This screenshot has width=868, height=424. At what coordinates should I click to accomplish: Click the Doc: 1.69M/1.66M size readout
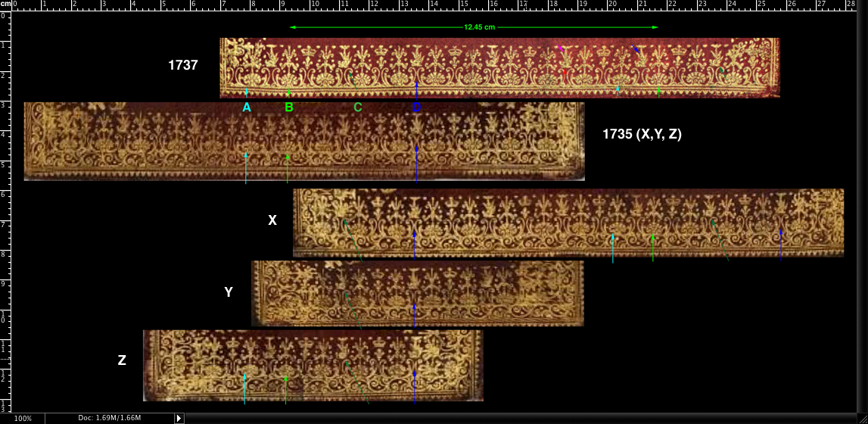pyautogui.click(x=110, y=418)
